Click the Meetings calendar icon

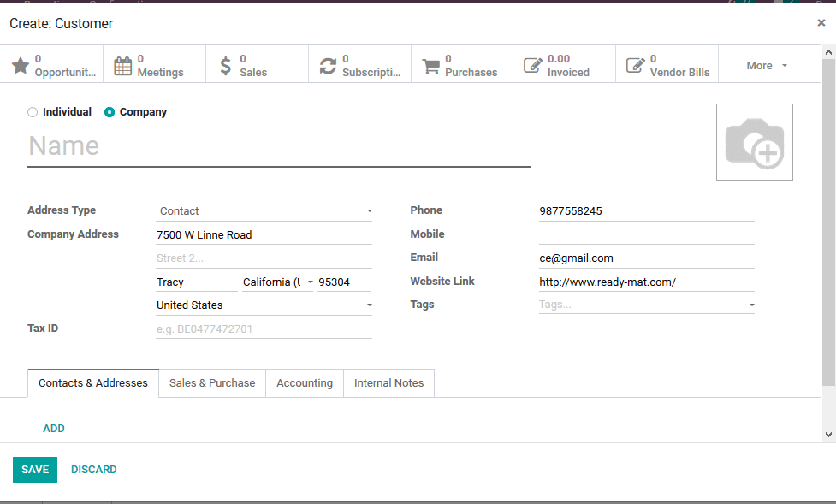click(x=122, y=66)
